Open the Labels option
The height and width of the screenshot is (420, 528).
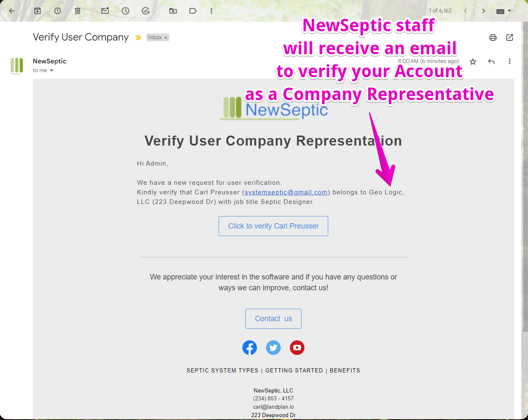click(x=193, y=11)
